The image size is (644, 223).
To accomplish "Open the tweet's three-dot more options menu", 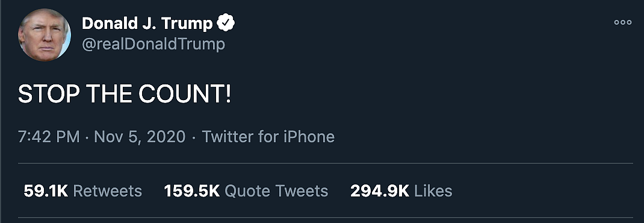I will click(623, 23).
